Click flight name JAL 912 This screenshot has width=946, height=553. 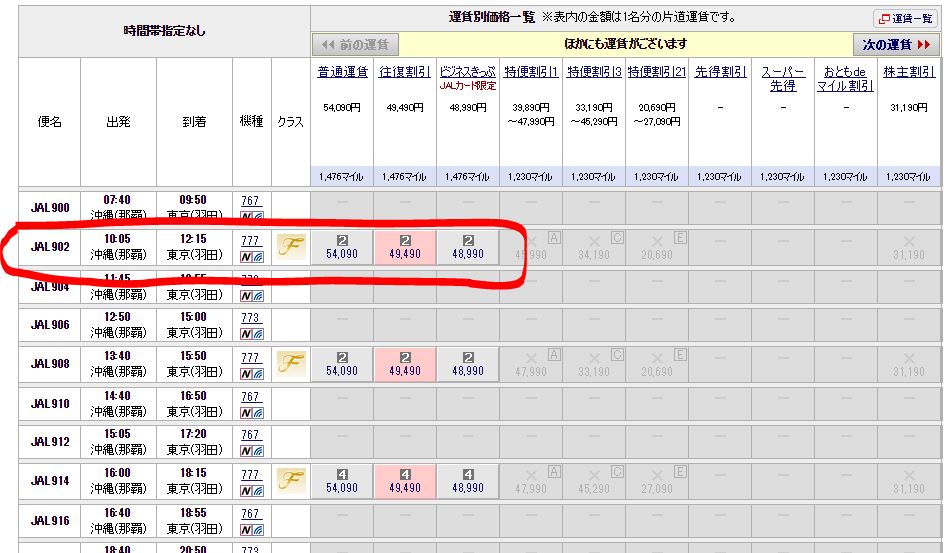49,441
